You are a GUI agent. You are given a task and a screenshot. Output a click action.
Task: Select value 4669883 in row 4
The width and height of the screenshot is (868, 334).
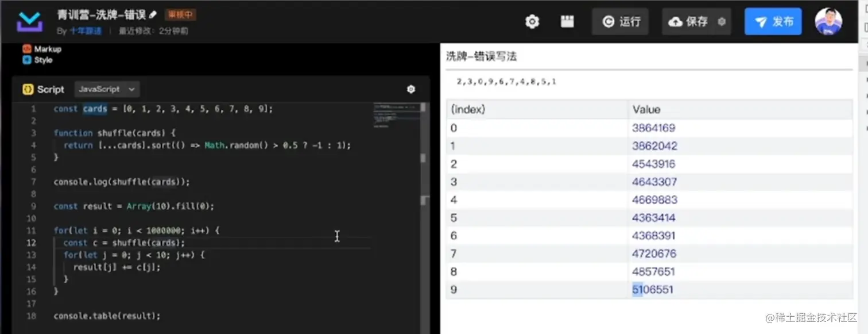point(654,199)
